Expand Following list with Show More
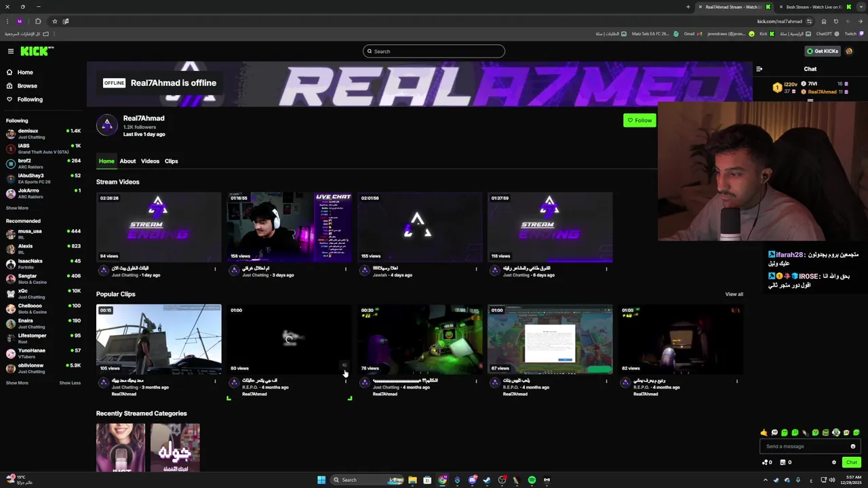The height and width of the screenshot is (488, 868). [x=17, y=208]
